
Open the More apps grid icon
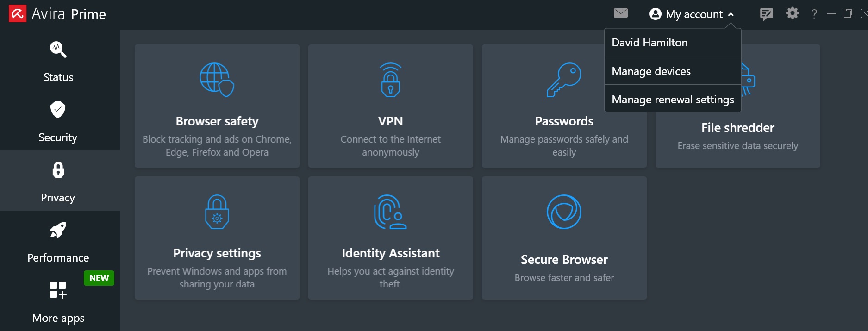point(58,290)
